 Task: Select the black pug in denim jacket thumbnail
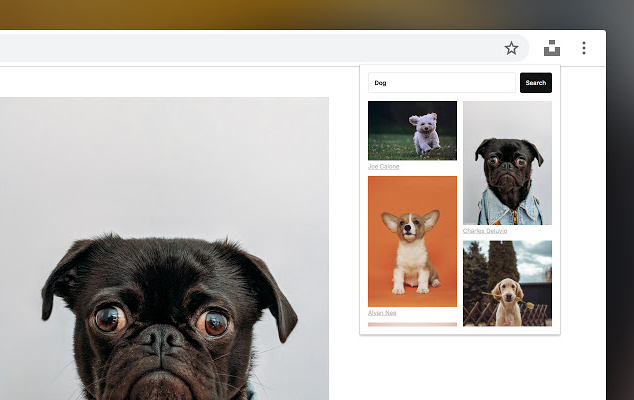(x=507, y=163)
